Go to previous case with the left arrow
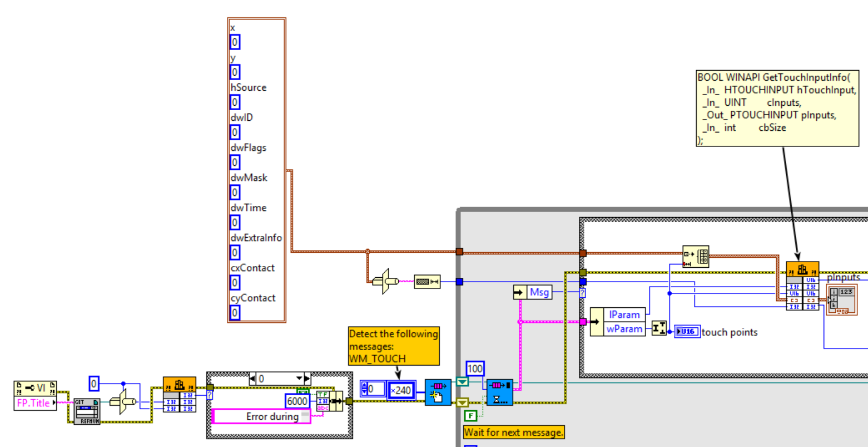Screen dimensions: 868x447 pos(252,379)
